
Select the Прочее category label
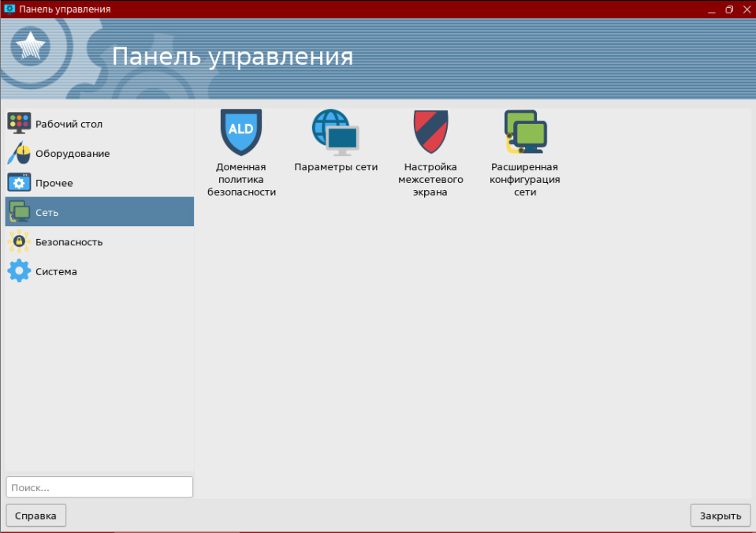pyautogui.click(x=54, y=183)
